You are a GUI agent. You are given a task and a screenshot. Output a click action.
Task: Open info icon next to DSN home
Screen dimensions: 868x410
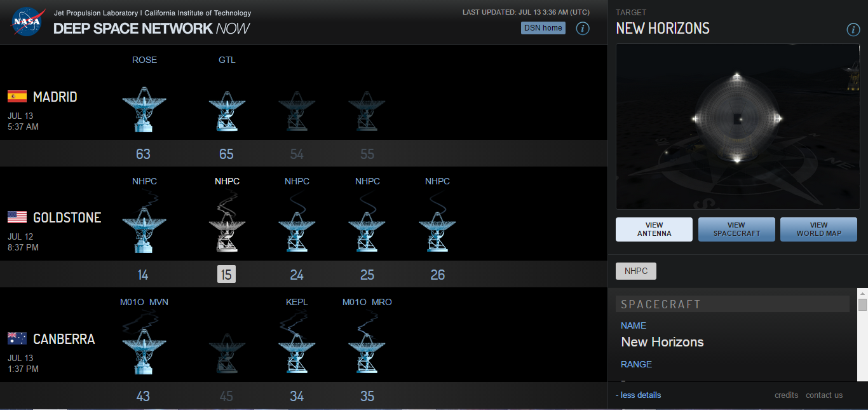pyautogui.click(x=583, y=28)
